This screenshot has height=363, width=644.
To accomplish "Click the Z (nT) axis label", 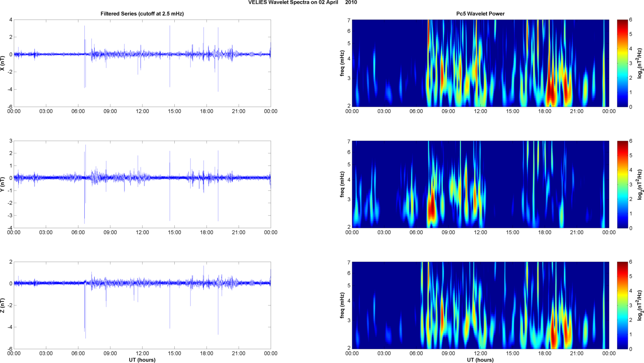I will [x=3, y=305].
